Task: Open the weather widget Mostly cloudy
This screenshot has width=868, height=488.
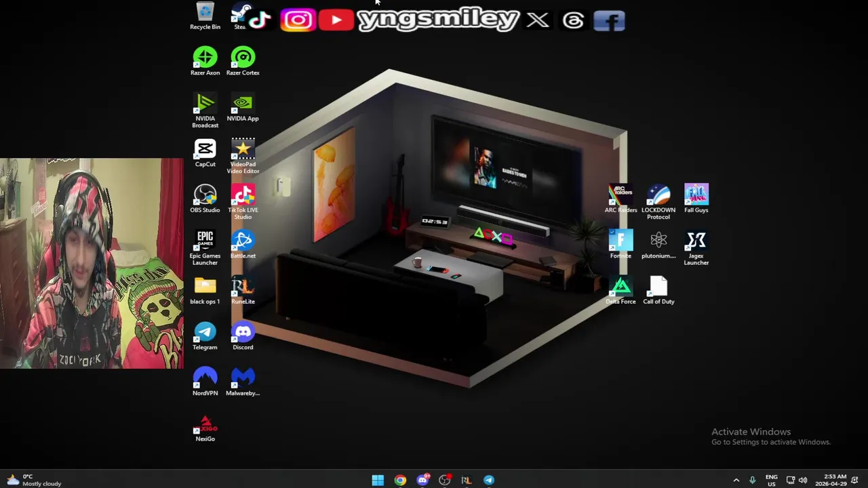Action: click(x=34, y=480)
